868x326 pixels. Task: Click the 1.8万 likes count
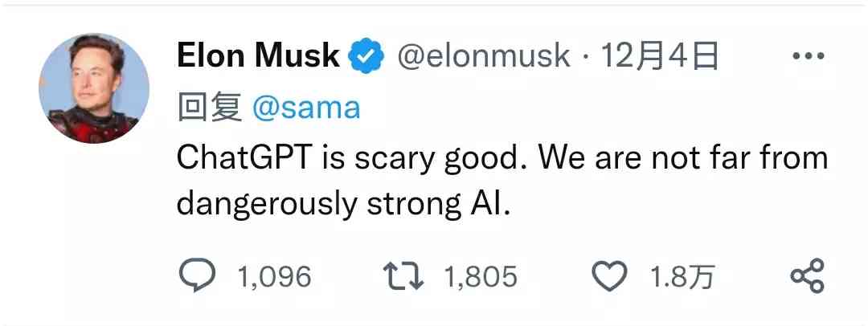(x=682, y=277)
